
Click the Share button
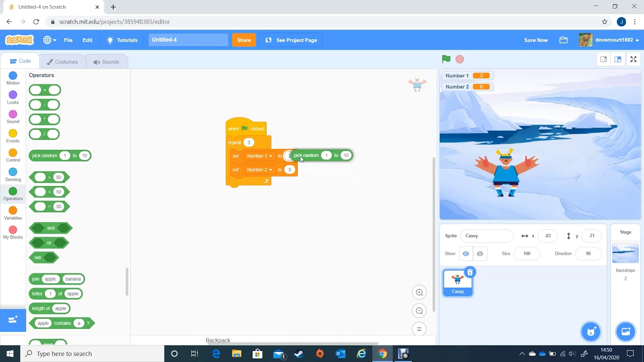[244, 40]
